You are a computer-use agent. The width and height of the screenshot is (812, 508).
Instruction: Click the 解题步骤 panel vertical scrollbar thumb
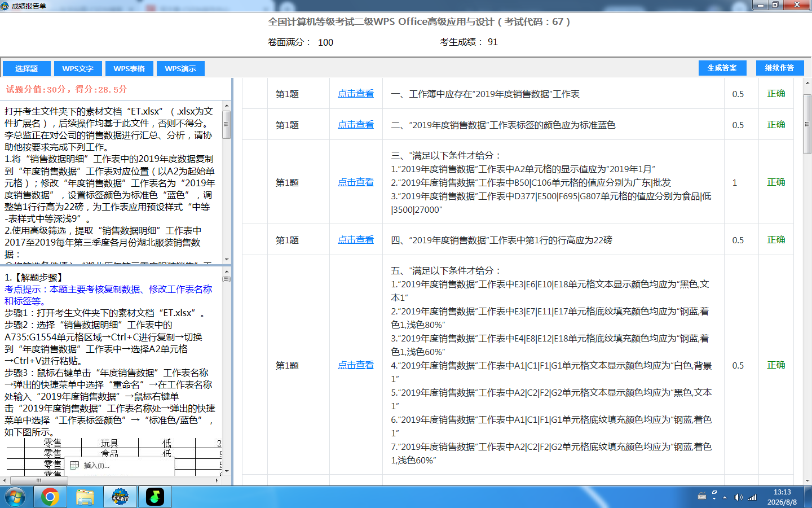pyautogui.click(x=227, y=279)
